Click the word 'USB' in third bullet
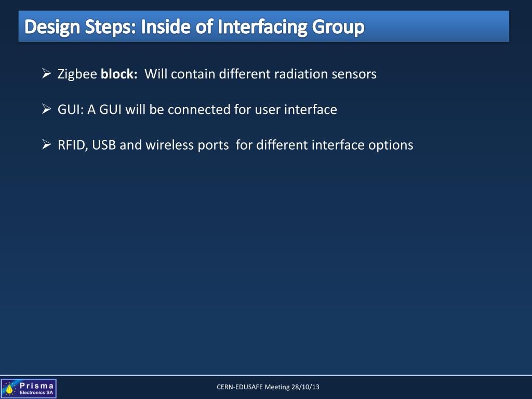Screen dimensions: 532x399 click(104, 145)
